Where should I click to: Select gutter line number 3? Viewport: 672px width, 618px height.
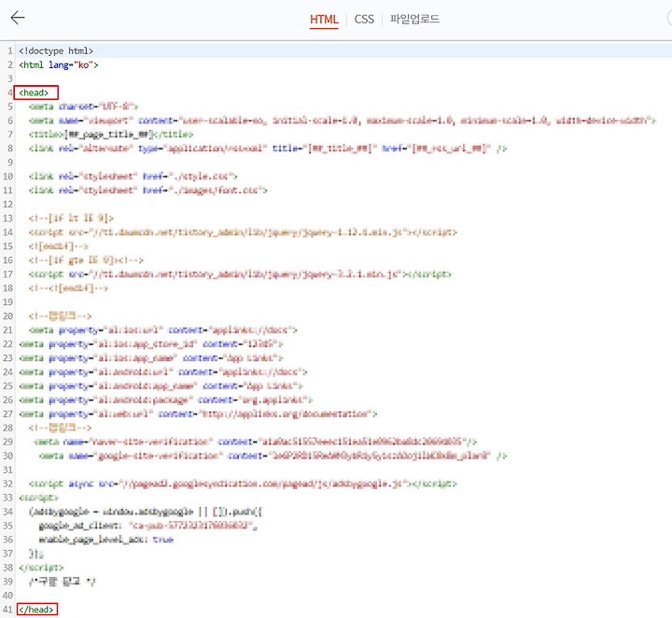[x=9, y=78]
